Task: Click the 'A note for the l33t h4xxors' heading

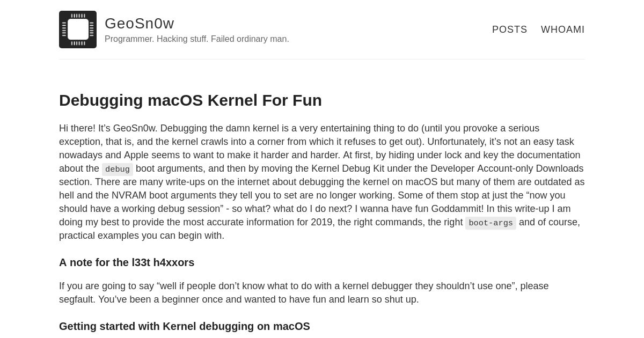Action: click(x=127, y=262)
